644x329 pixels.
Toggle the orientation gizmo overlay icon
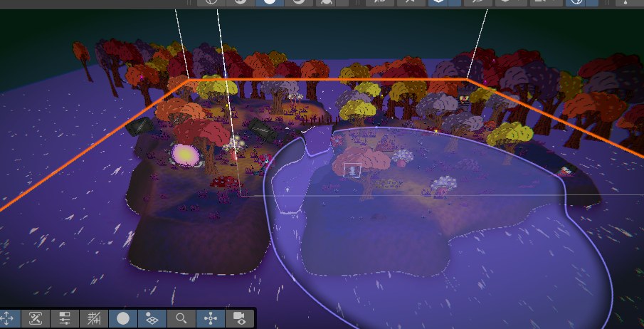pos(211,319)
